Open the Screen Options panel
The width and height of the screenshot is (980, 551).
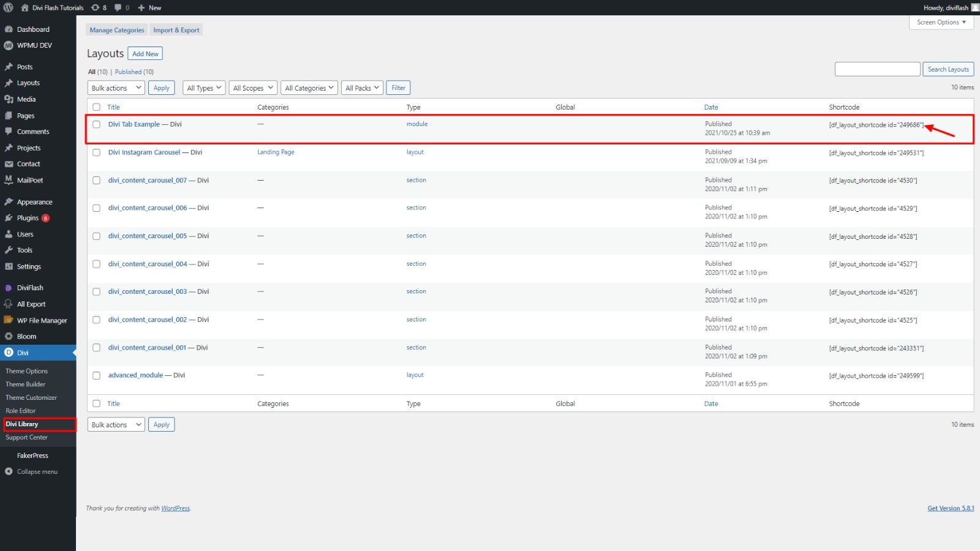click(941, 22)
